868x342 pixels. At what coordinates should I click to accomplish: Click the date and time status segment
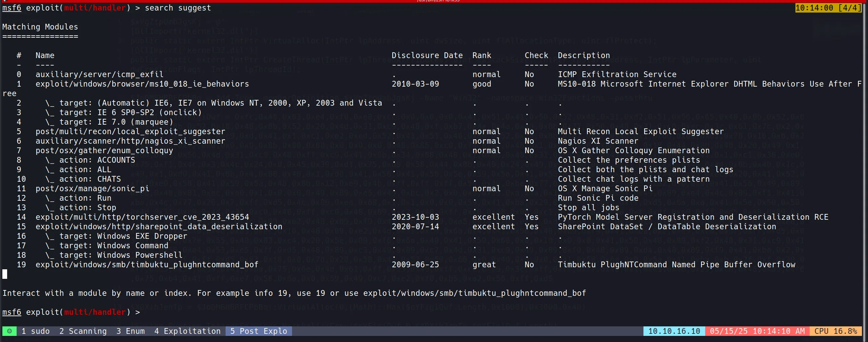(x=757, y=331)
